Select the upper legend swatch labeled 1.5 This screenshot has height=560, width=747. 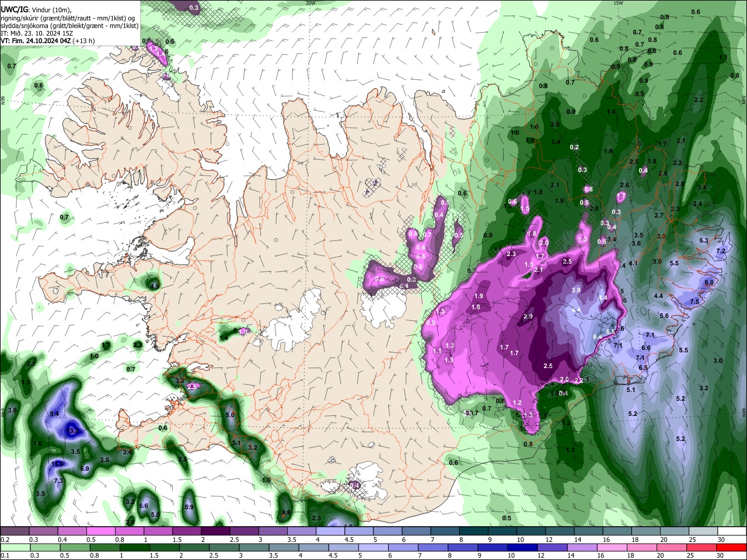(x=187, y=531)
